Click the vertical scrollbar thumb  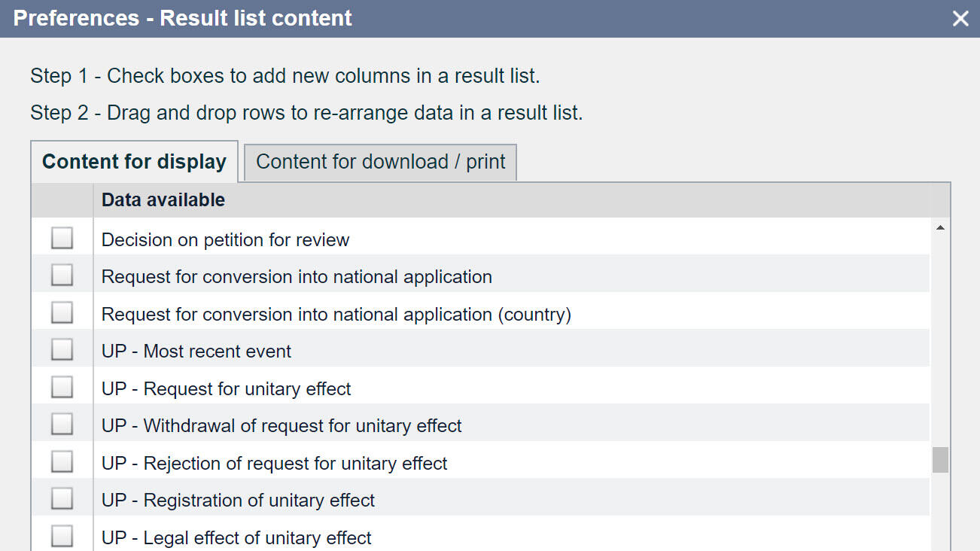coord(940,460)
